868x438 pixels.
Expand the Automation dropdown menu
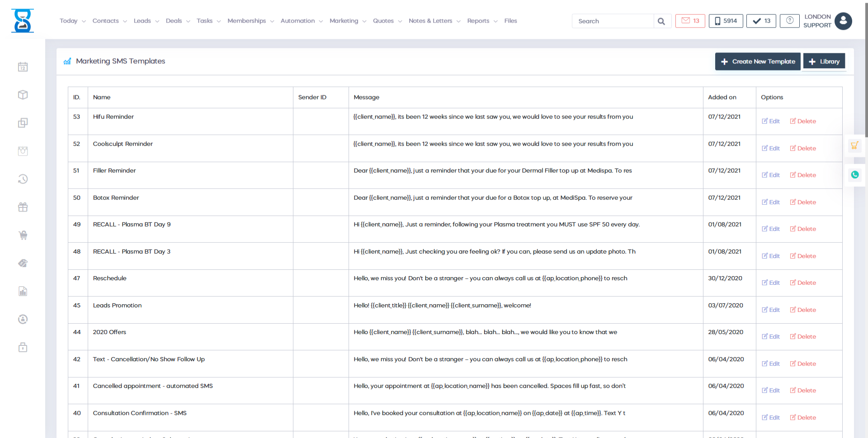[301, 21]
